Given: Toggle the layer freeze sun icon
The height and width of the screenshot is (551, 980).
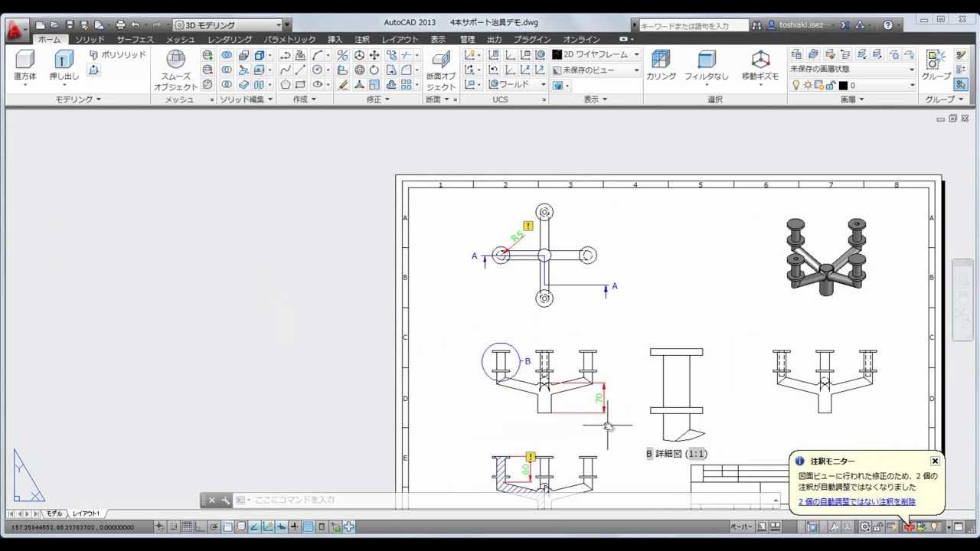Looking at the screenshot, I should pyautogui.click(x=807, y=86).
